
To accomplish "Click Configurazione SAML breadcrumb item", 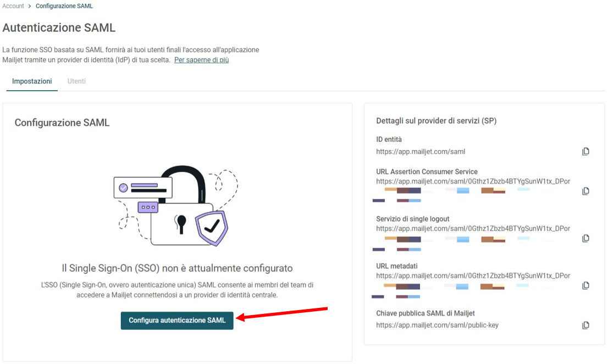I will [x=64, y=6].
